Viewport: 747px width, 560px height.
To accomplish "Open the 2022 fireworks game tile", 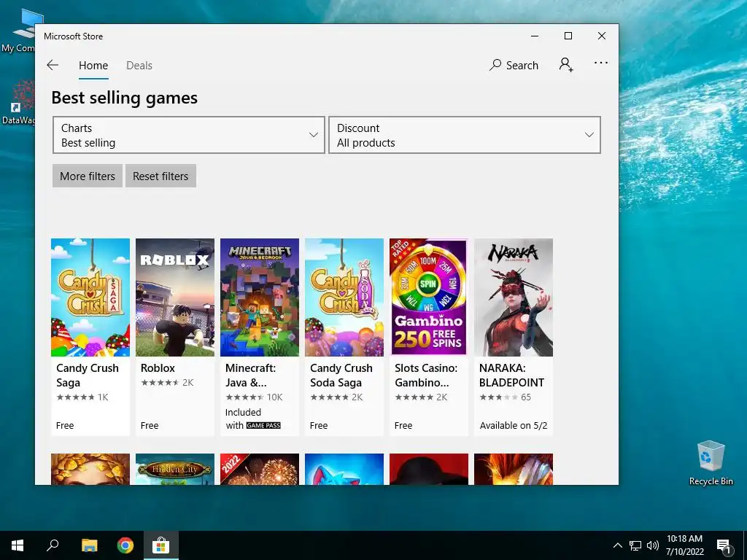I will (x=260, y=469).
